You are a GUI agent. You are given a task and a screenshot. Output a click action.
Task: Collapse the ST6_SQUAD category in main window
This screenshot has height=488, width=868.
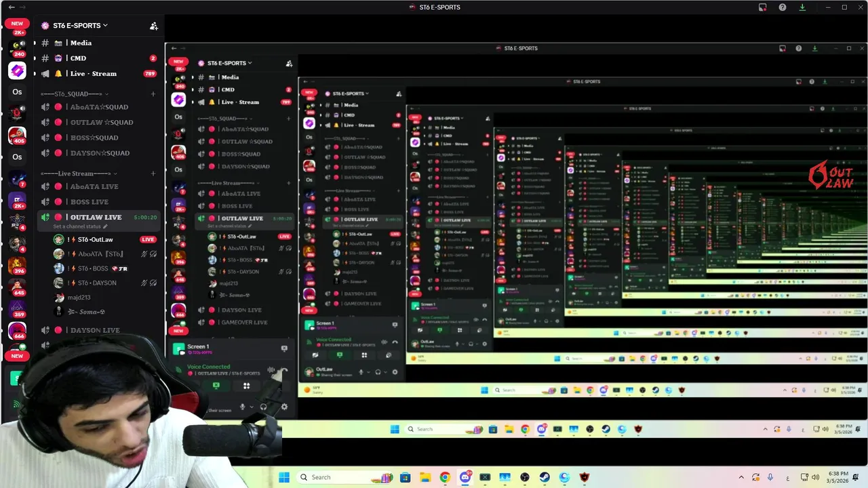(x=75, y=94)
